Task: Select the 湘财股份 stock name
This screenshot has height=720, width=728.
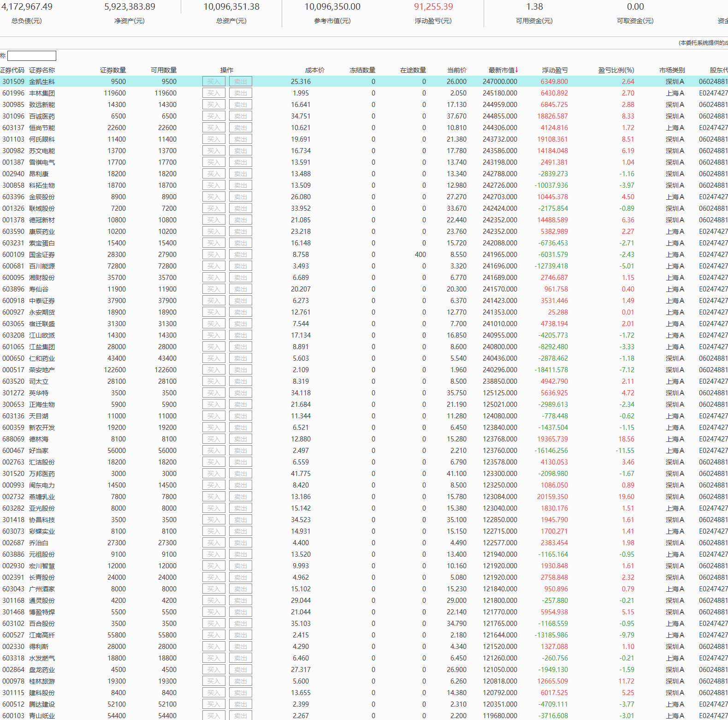Action: [x=42, y=278]
